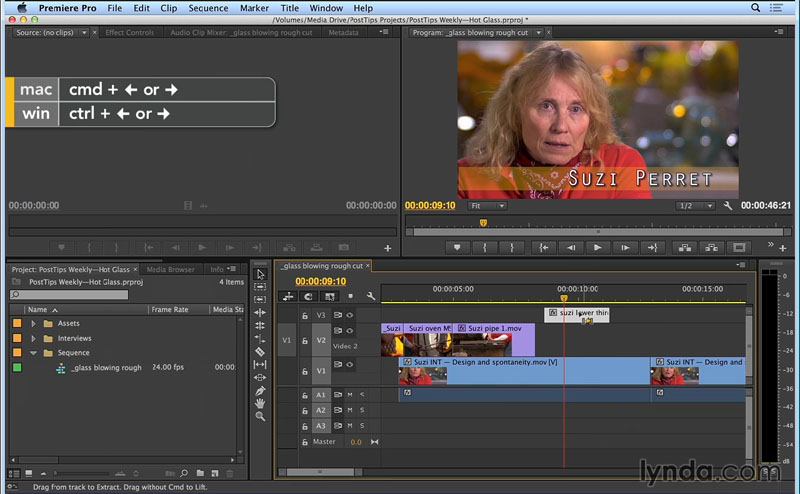Viewport: 800px width, 494px height.
Task: Click the Add Marker button in Program monitor
Action: pyautogui.click(x=457, y=248)
